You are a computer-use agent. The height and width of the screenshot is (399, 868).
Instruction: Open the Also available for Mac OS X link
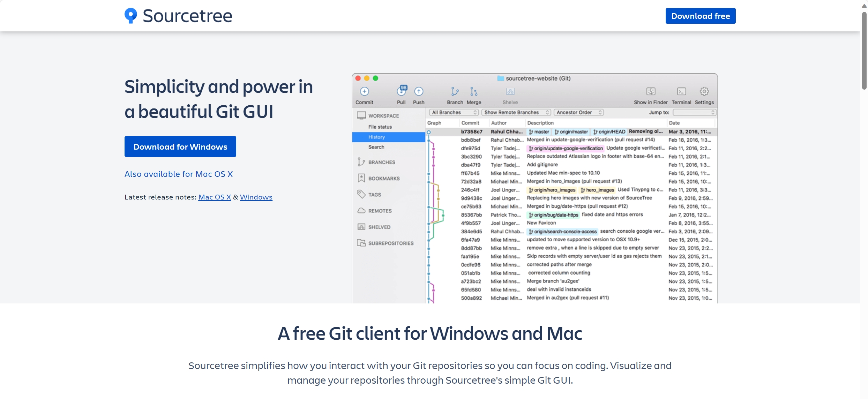pos(179,174)
